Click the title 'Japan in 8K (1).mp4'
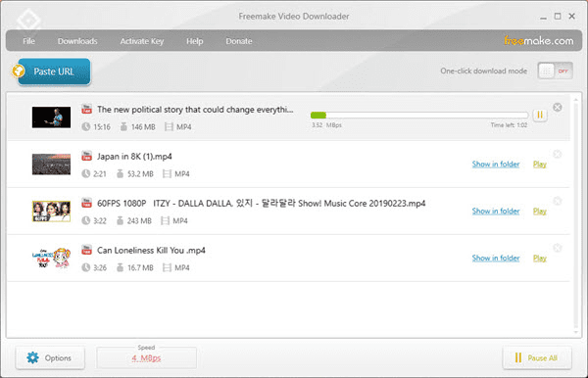Screen dimensions: 588x378 coord(134,157)
